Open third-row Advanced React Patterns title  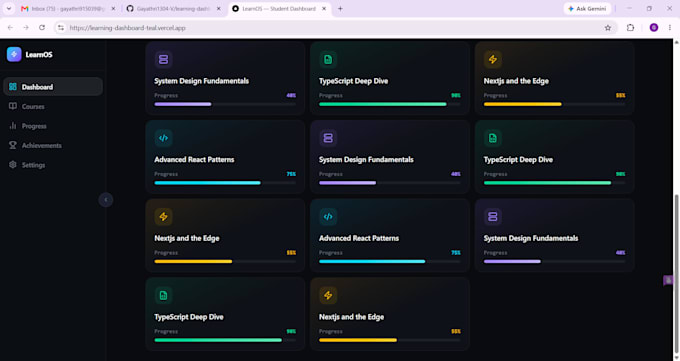[359, 238]
